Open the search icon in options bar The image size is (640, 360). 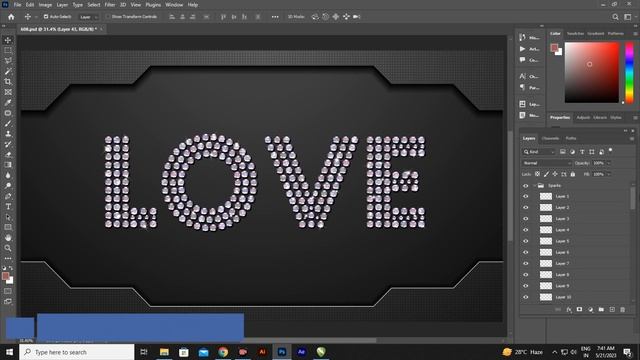pos(615,17)
